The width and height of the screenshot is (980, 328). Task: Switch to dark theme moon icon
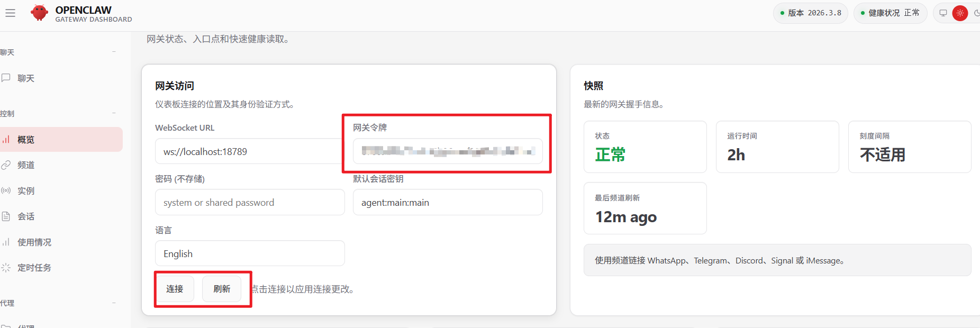point(976,13)
